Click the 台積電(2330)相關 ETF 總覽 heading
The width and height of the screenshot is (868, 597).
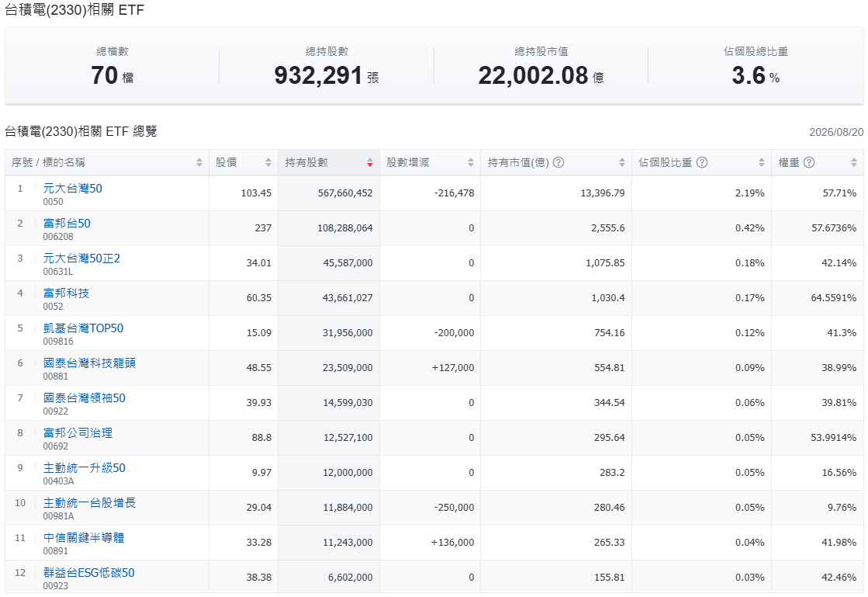(x=81, y=131)
